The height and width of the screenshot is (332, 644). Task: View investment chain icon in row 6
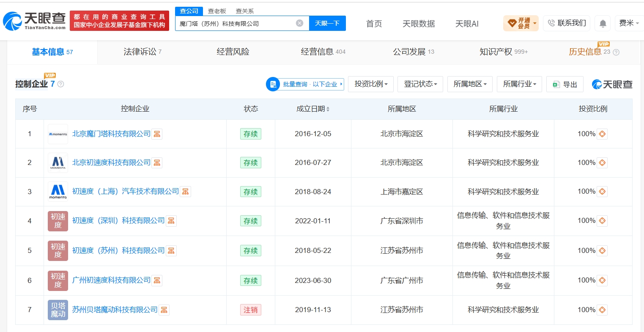pos(602,280)
